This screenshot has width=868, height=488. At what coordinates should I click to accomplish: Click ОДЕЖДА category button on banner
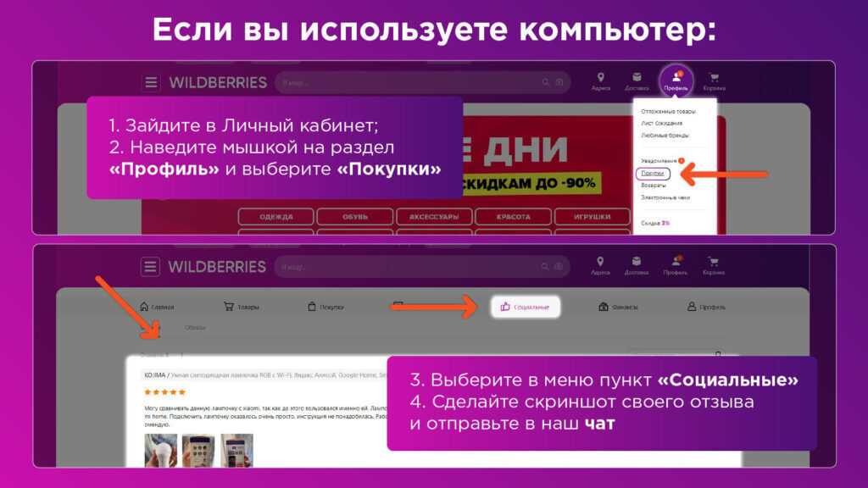pos(275,216)
